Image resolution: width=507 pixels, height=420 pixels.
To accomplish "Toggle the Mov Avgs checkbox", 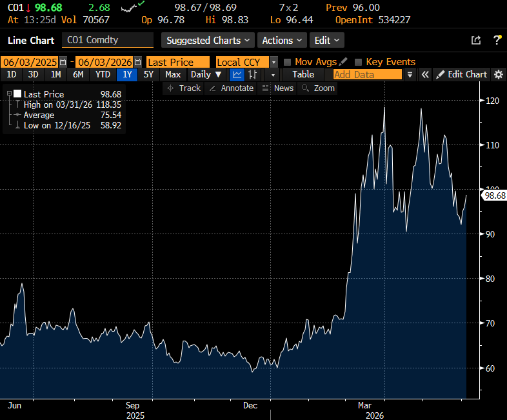I will click(x=287, y=62).
